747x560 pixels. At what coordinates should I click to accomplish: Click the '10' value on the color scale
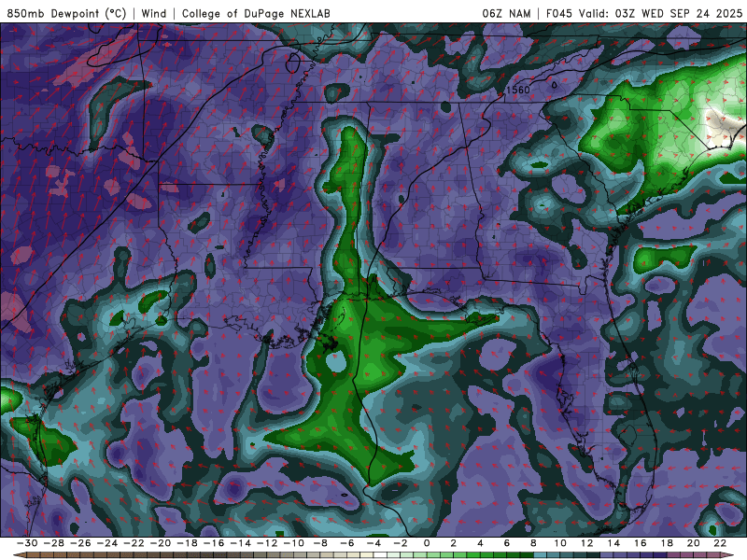(x=560, y=543)
